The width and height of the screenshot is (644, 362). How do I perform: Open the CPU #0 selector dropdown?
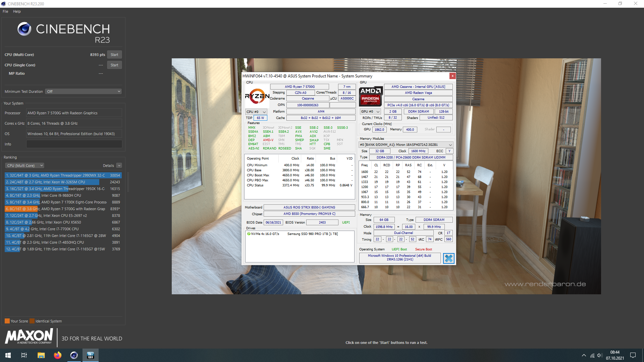[256, 112]
